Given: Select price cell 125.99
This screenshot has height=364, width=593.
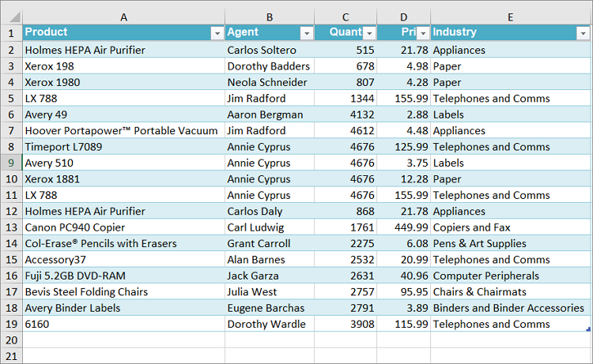Looking at the screenshot, I should pos(404,147).
